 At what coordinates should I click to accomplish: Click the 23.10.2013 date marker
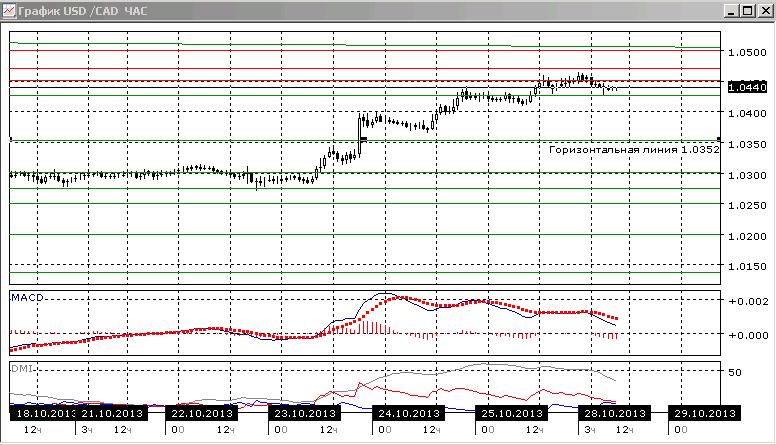304,413
